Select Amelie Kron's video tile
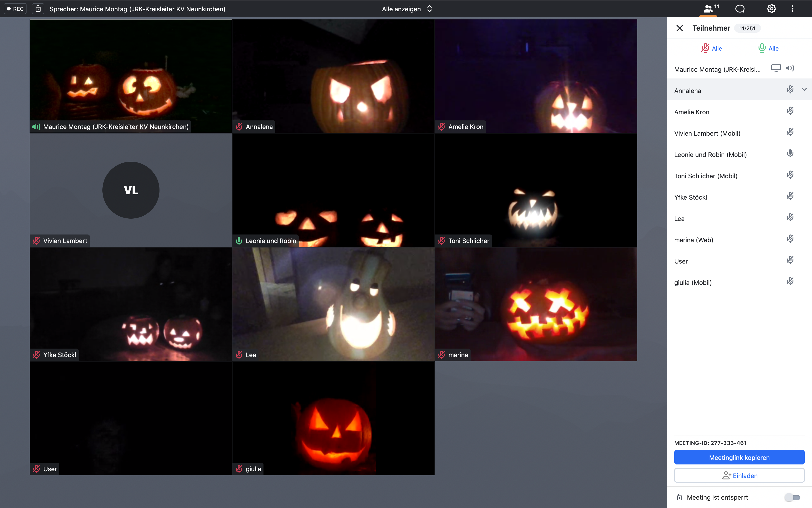This screenshot has height=508, width=812. pyautogui.click(x=536, y=76)
